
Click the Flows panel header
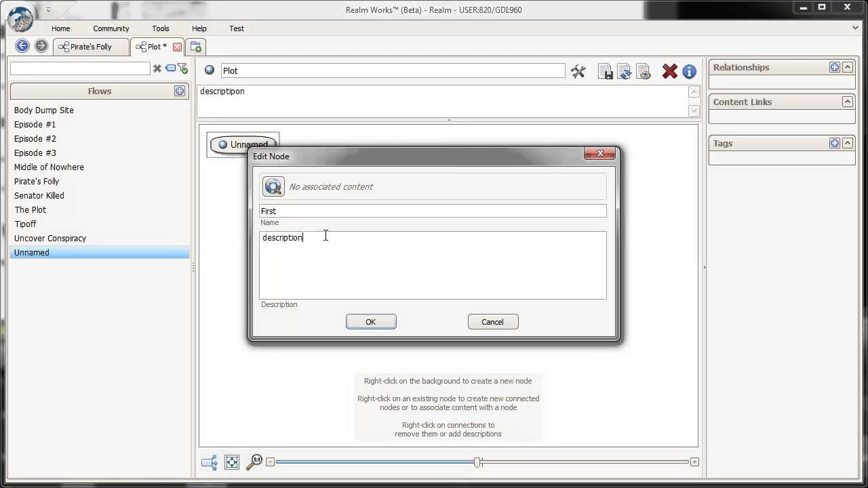tap(99, 91)
